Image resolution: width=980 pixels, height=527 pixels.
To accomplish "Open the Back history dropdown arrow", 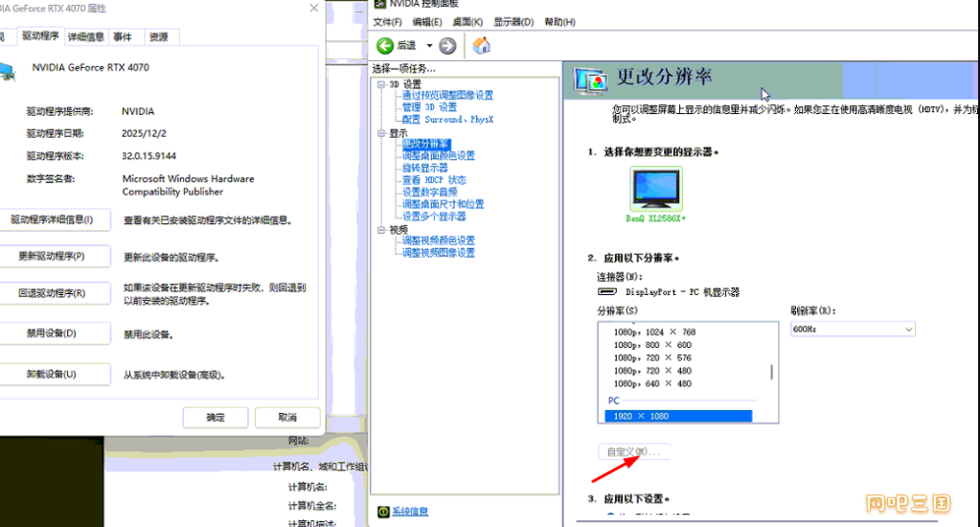I will tap(429, 46).
